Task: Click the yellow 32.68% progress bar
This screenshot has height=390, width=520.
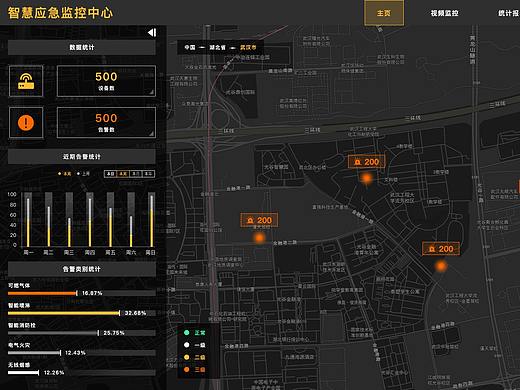Action: 82,313
